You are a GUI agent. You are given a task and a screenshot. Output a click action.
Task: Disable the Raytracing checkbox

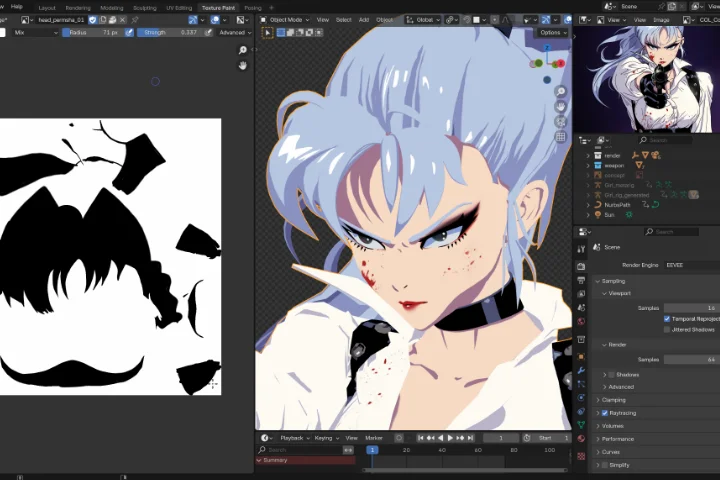[605, 413]
